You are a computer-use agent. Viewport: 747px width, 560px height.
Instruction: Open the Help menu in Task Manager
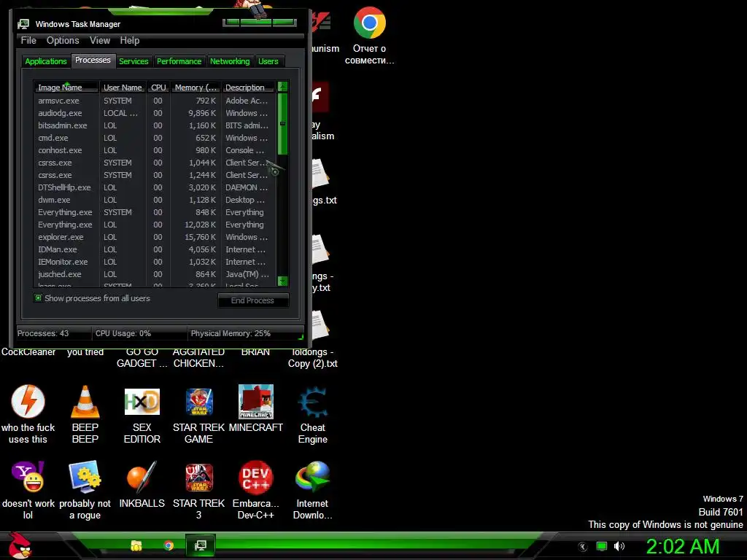pos(130,41)
